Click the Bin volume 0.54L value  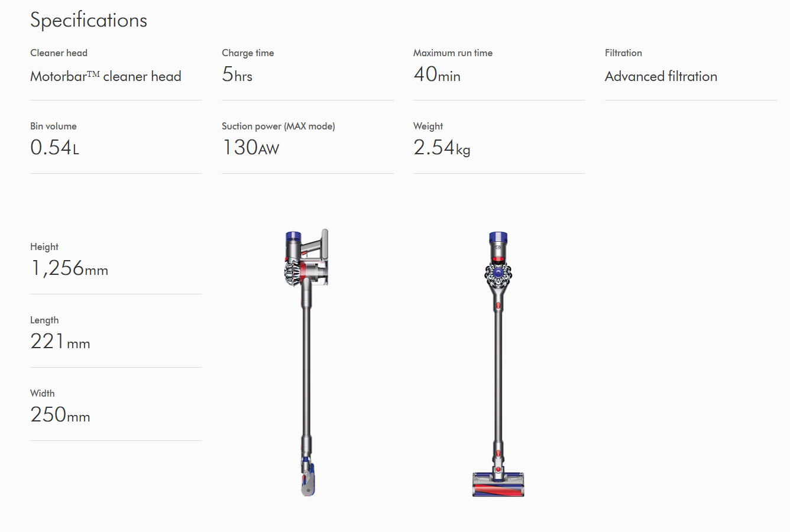(54, 147)
